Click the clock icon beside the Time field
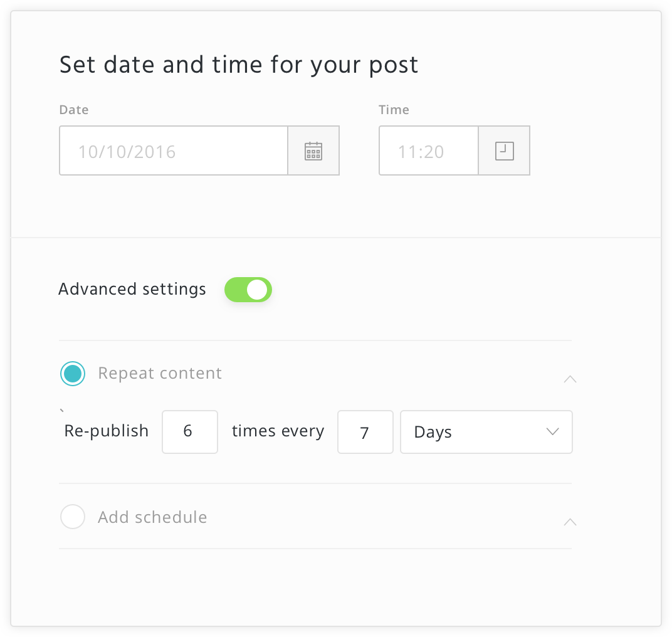This screenshot has width=672, height=637. (x=504, y=150)
